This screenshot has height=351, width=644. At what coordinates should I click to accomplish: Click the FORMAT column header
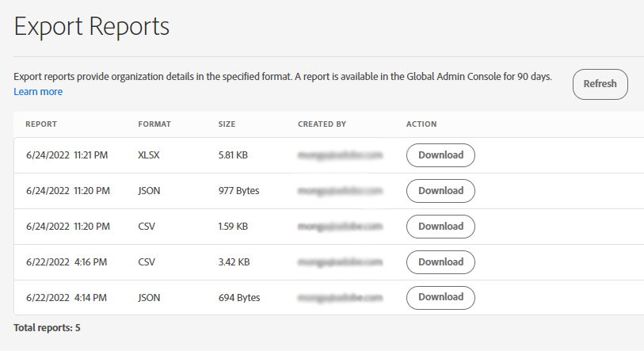154,124
